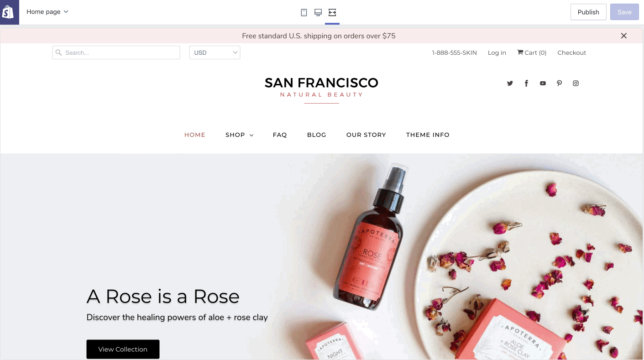The width and height of the screenshot is (644, 360).
Task: Expand the SHOP navigation menu
Action: [239, 135]
